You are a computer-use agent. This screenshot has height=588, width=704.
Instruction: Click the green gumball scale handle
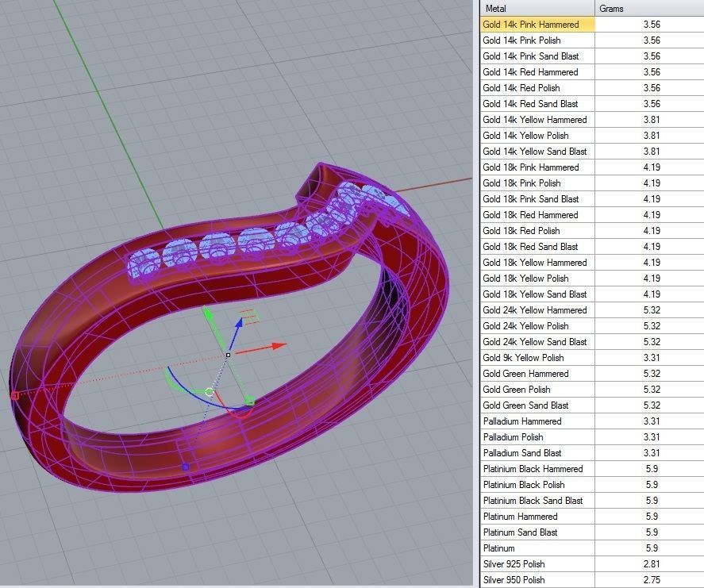pyautogui.click(x=251, y=401)
